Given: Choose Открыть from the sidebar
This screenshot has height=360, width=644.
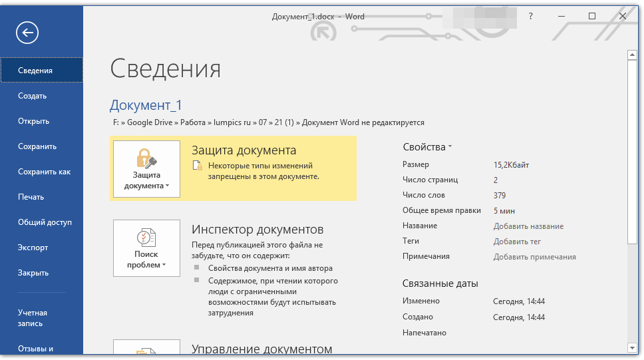Looking at the screenshot, I should 34,121.
